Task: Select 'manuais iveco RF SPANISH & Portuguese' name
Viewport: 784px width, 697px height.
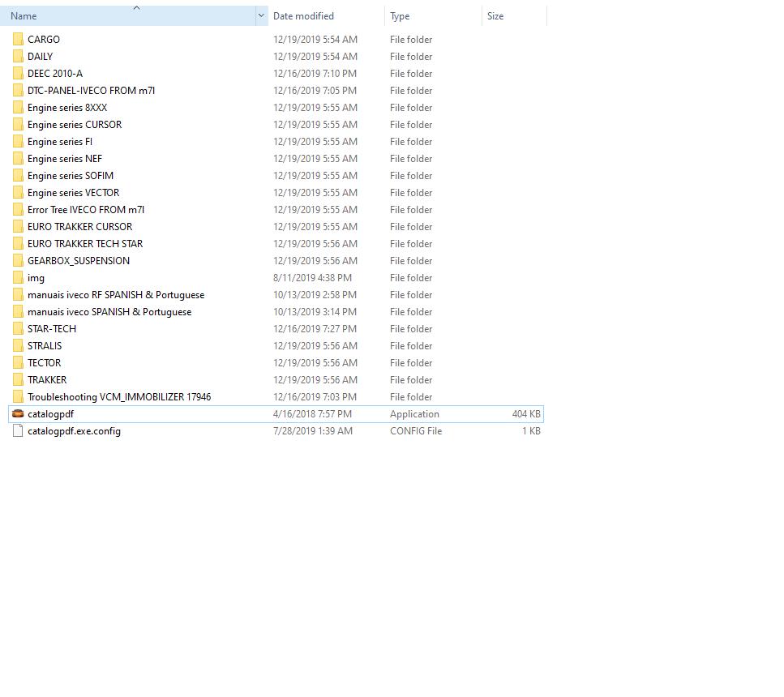Action: click(116, 294)
